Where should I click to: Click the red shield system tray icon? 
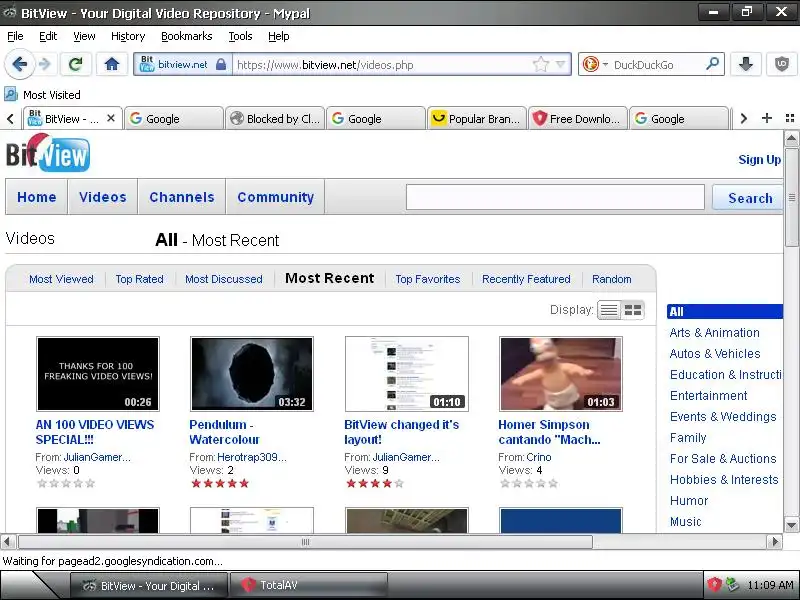pos(714,585)
